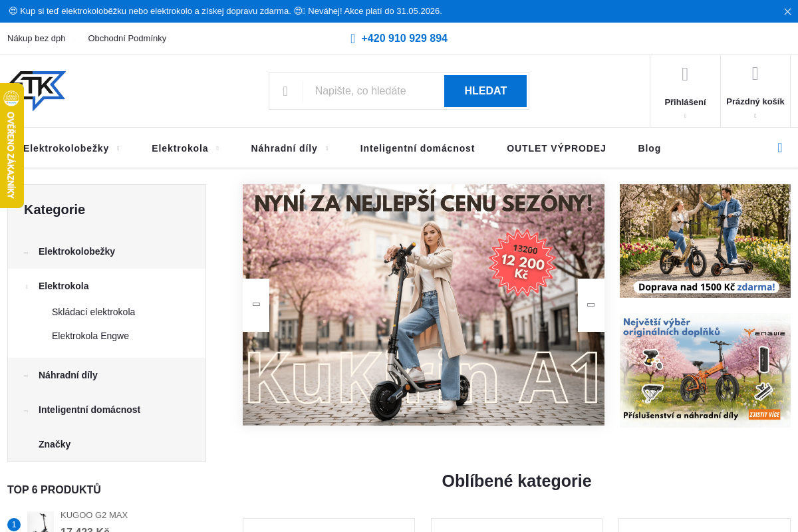Open the Ověřeno zákazníky side badge
The width and height of the screenshot is (798, 532).
11,145
